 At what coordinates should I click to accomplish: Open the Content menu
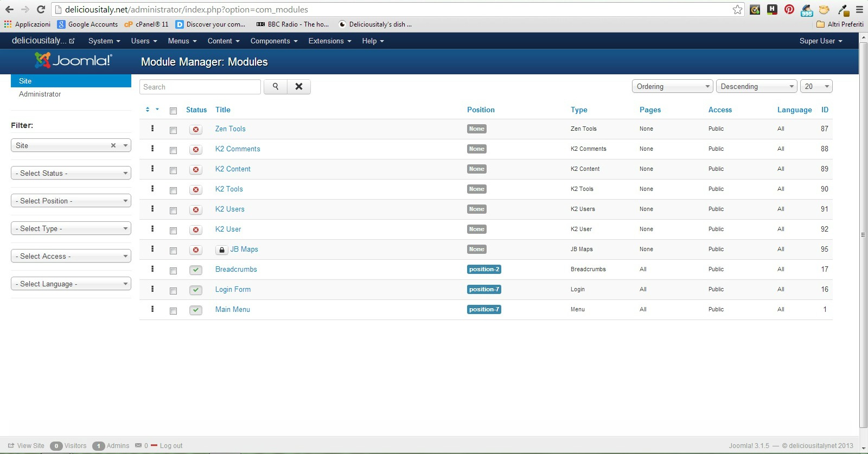224,41
